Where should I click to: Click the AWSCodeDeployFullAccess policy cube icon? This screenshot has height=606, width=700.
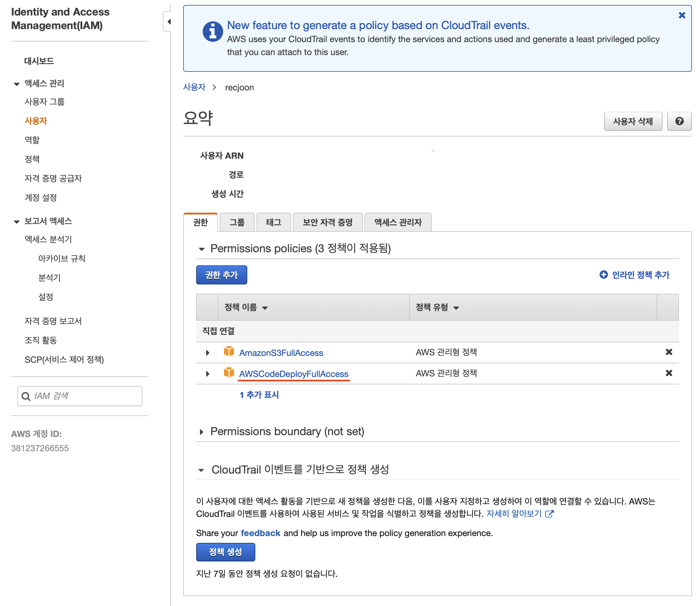pyautogui.click(x=229, y=373)
